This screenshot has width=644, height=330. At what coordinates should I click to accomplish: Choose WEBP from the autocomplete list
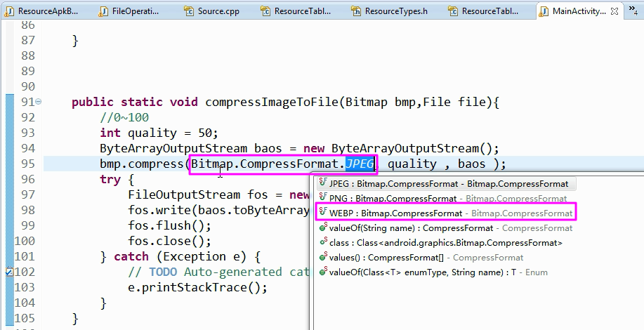(x=446, y=213)
